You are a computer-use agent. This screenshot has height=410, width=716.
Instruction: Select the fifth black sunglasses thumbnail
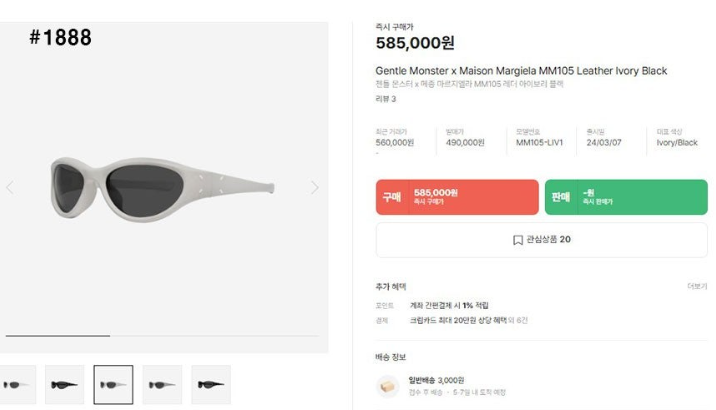[211, 384]
